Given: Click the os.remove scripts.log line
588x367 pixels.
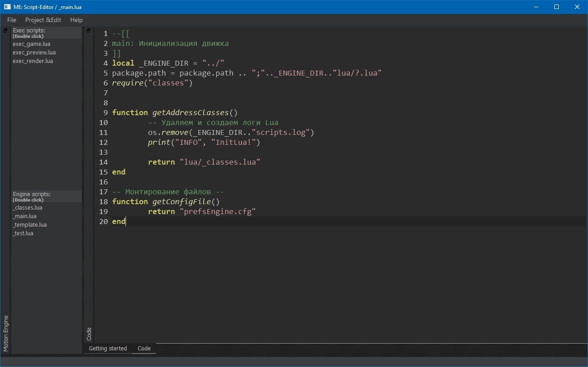Looking at the screenshot, I should click(x=231, y=133).
